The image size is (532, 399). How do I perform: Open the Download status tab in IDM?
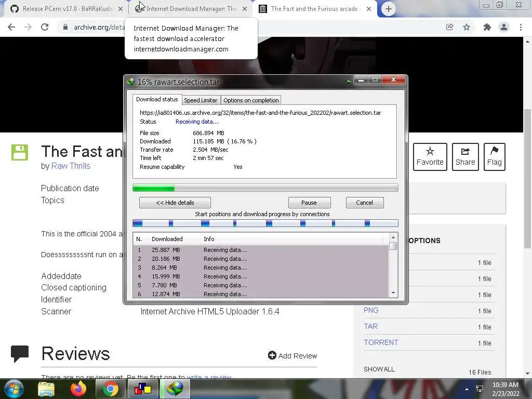coord(157,99)
